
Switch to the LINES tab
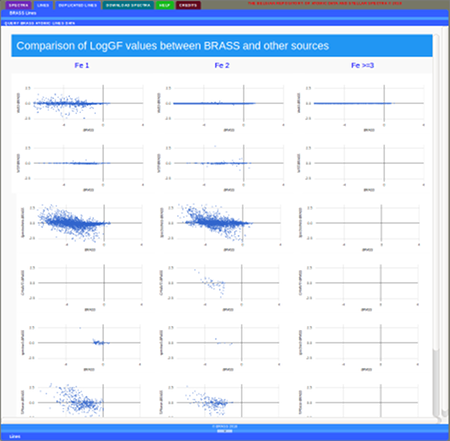pyautogui.click(x=43, y=5)
